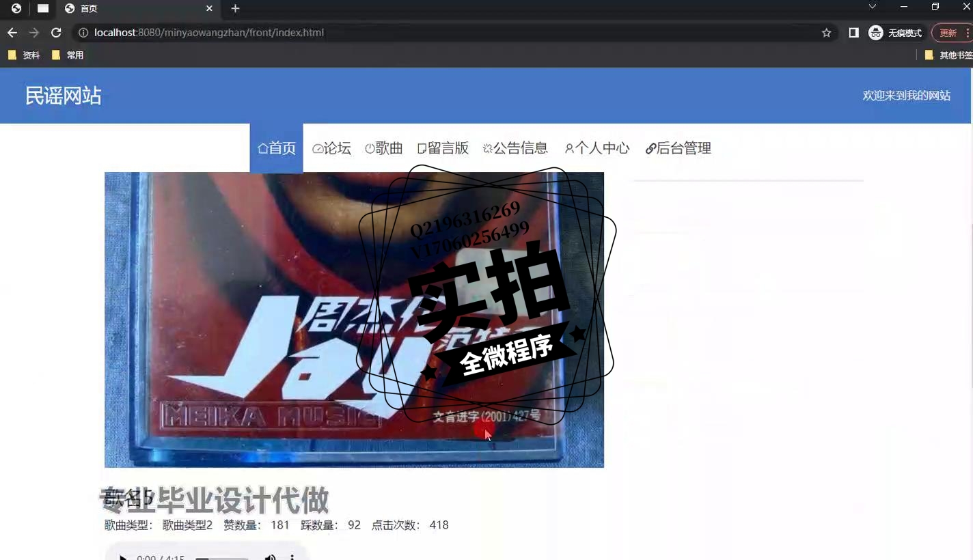
Task: Open the 论坛 forum menu item
Action: [x=331, y=148]
